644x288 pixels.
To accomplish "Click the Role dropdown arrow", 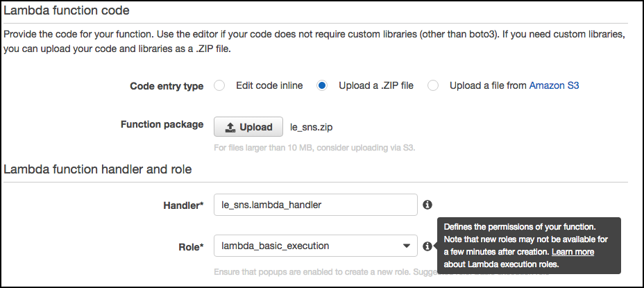I will click(x=405, y=246).
